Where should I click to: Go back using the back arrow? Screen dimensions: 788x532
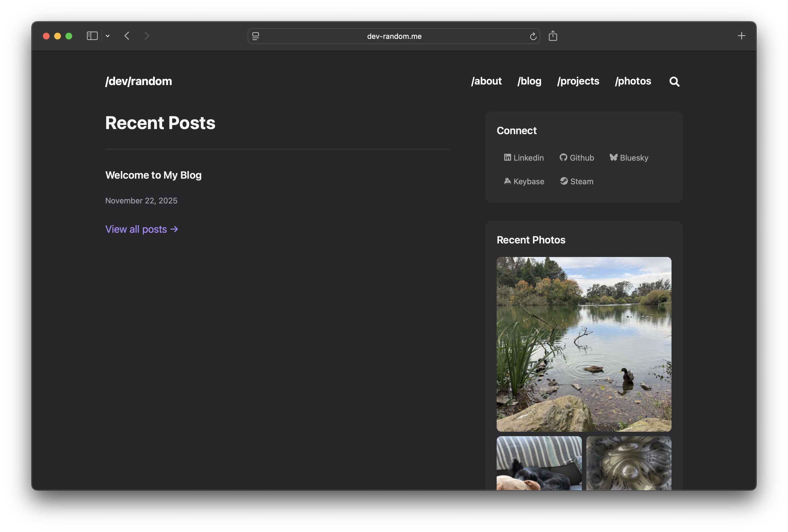(x=127, y=36)
